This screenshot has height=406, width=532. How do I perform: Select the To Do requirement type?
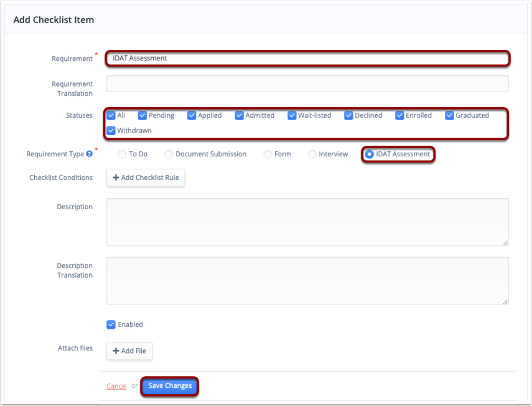(123, 154)
